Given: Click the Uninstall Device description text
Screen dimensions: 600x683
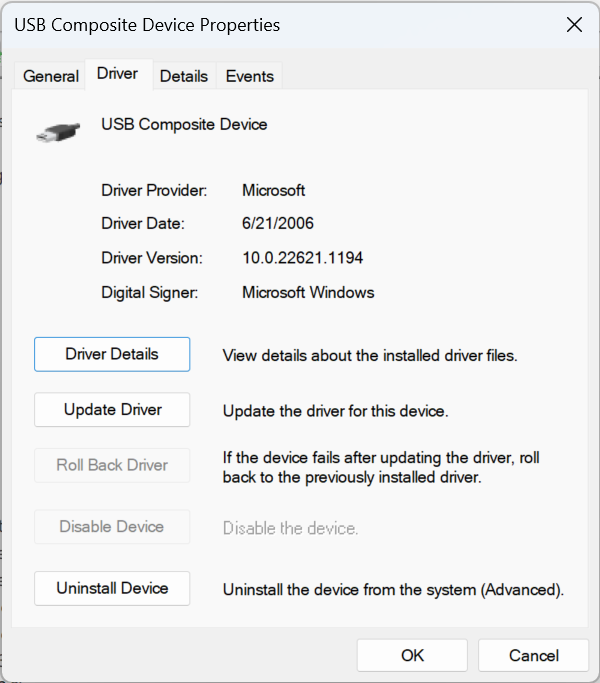Looking at the screenshot, I should (x=393, y=590).
